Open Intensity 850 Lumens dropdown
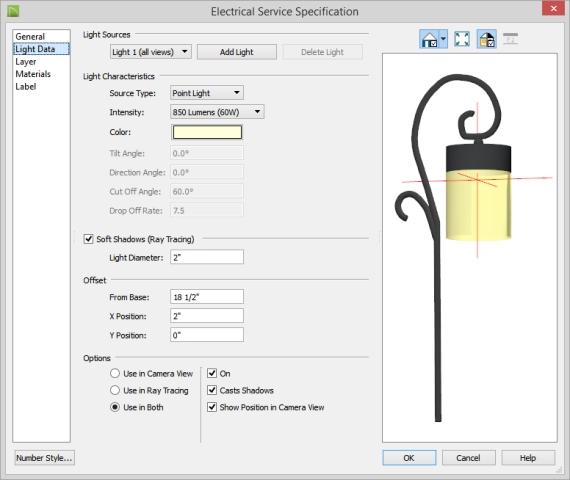Viewport: 570px width, 480px height. pos(217,112)
